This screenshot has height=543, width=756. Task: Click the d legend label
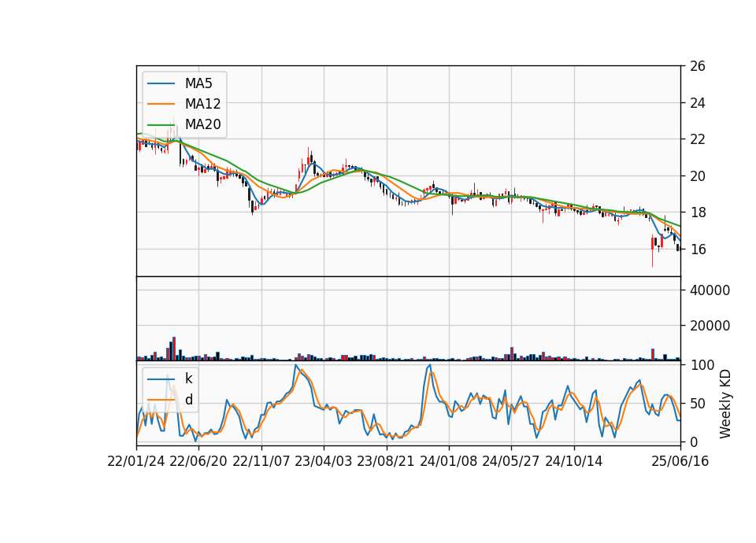188,400
